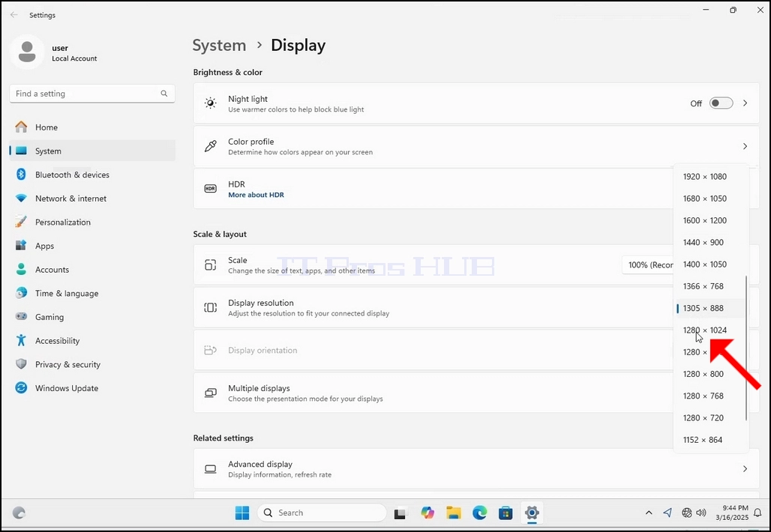
Task: Click the volume icon in system tray
Action: [x=701, y=513]
